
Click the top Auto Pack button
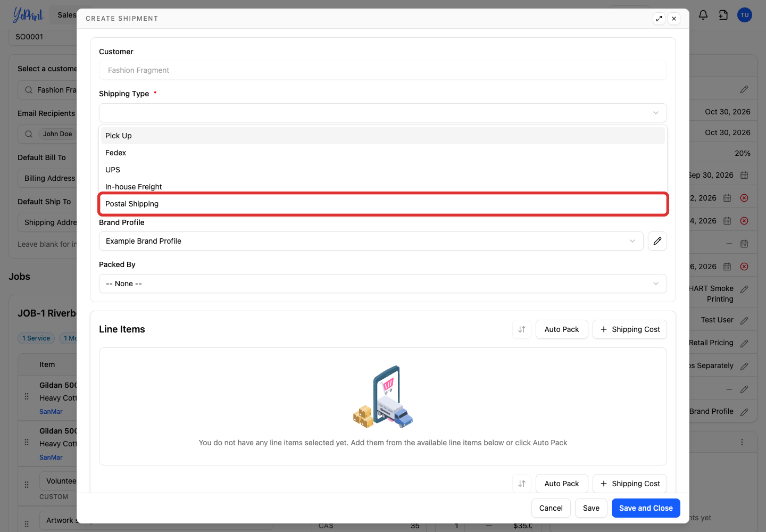point(562,329)
